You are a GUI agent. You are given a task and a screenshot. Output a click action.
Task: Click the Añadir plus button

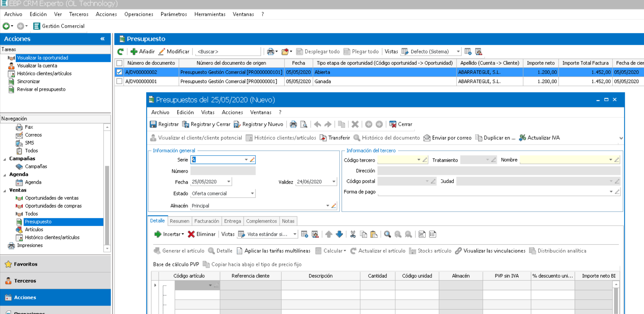click(x=142, y=52)
